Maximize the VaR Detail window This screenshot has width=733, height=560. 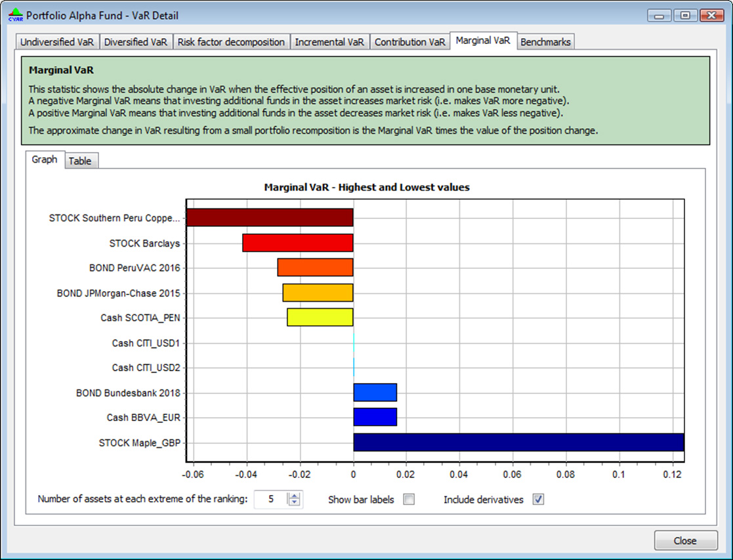pos(685,16)
